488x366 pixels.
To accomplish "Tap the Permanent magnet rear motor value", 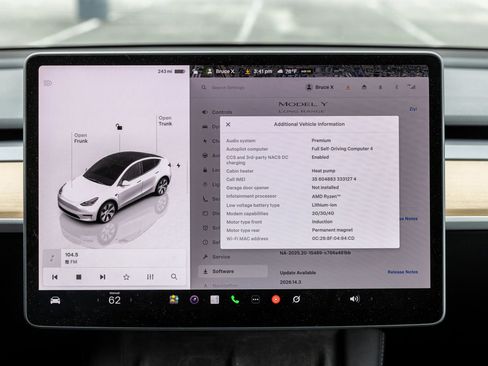I will 332,230.
